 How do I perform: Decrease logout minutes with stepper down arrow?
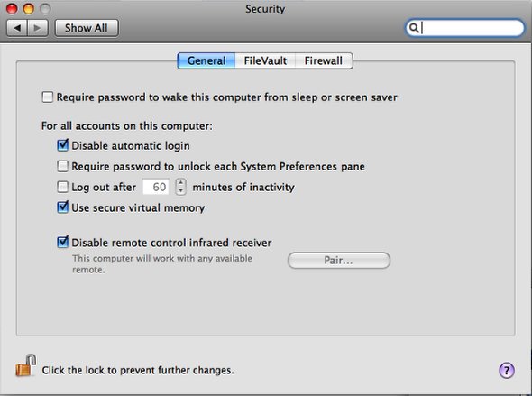click(181, 190)
